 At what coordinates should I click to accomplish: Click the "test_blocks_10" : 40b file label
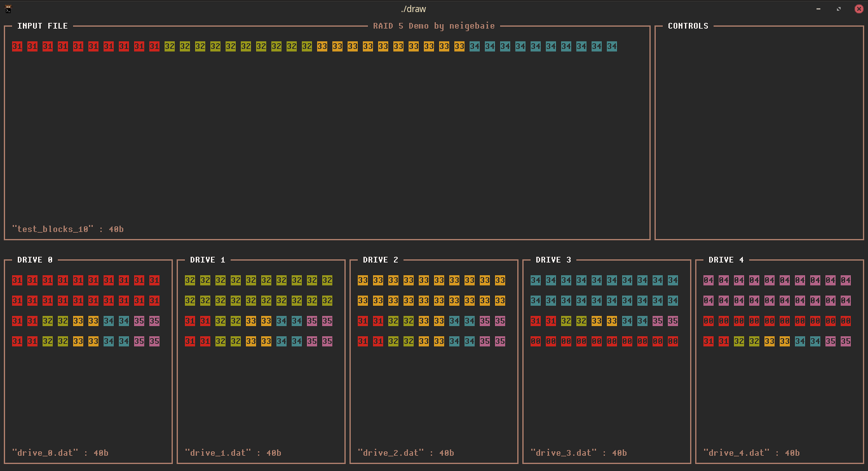[68, 229]
